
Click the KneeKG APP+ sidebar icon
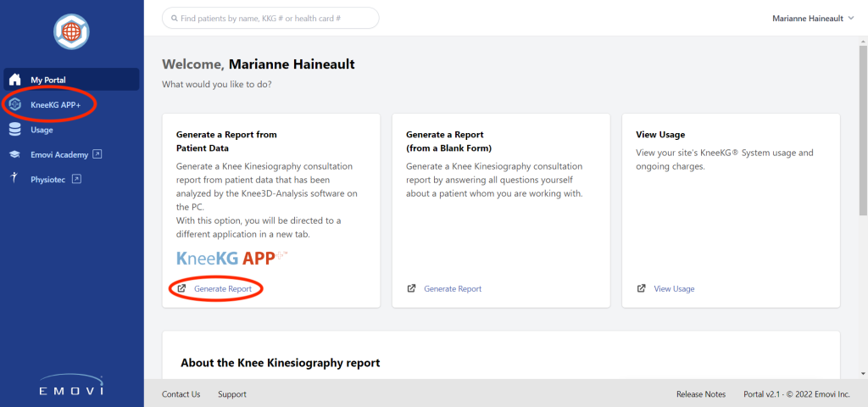pos(15,104)
